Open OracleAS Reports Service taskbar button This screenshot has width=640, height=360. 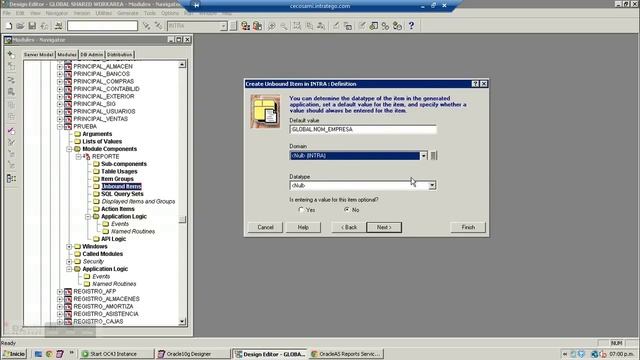pyautogui.click(x=346, y=354)
